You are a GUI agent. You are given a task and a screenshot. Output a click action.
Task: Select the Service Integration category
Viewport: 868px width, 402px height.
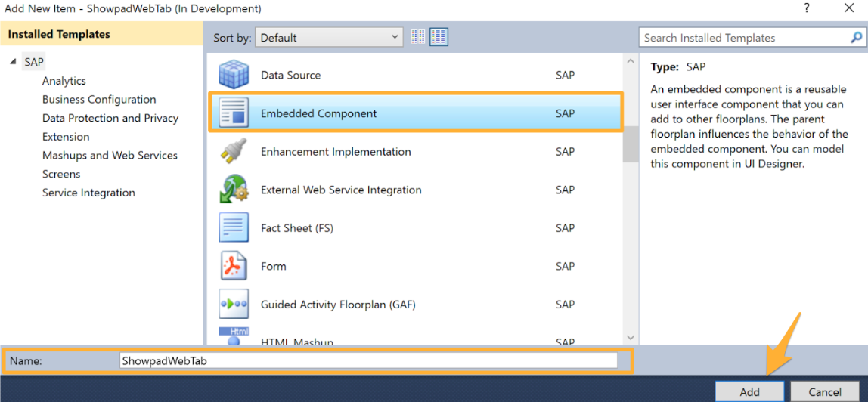pyautogui.click(x=88, y=193)
